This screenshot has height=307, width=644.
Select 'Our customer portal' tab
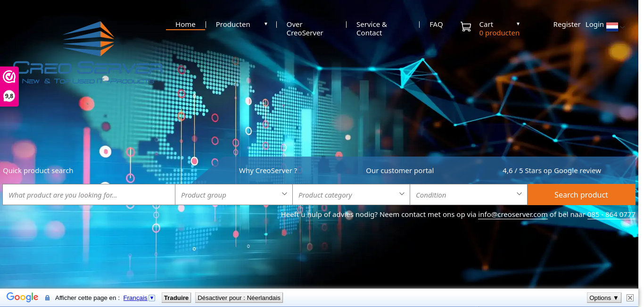click(x=400, y=171)
